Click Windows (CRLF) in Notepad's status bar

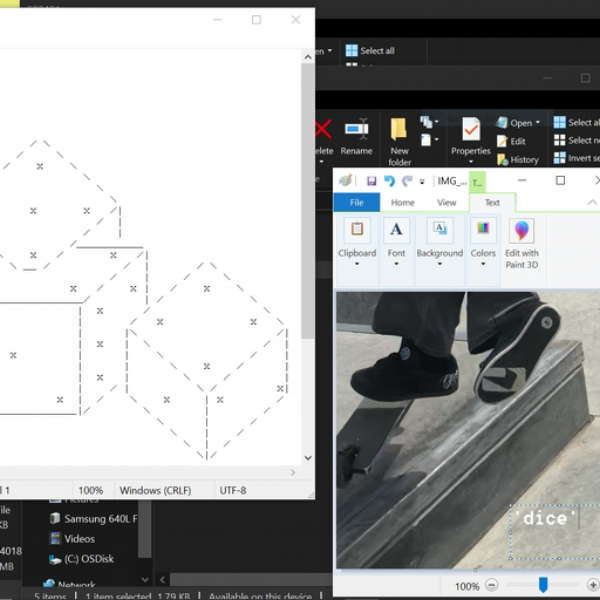point(155,490)
